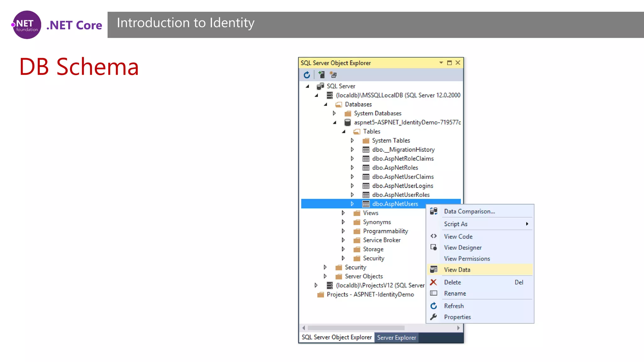Choose Properties in context menu

point(480,317)
